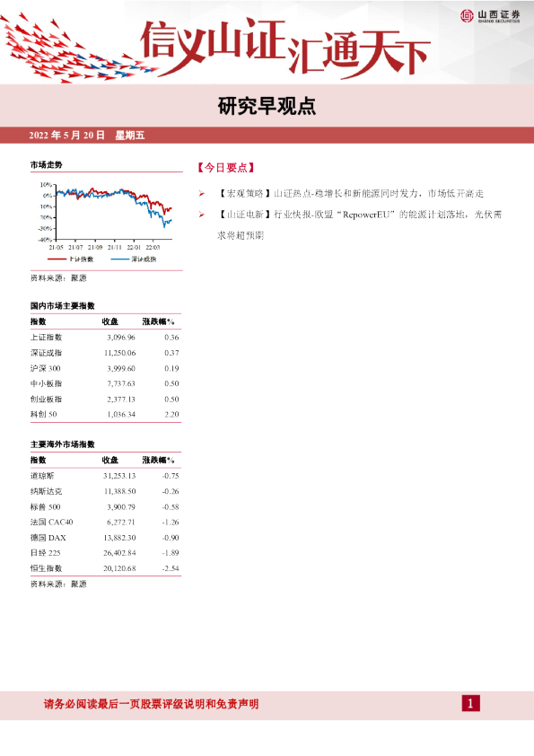Select the 科创 50 table row

pyautogui.click(x=105, y=415)
